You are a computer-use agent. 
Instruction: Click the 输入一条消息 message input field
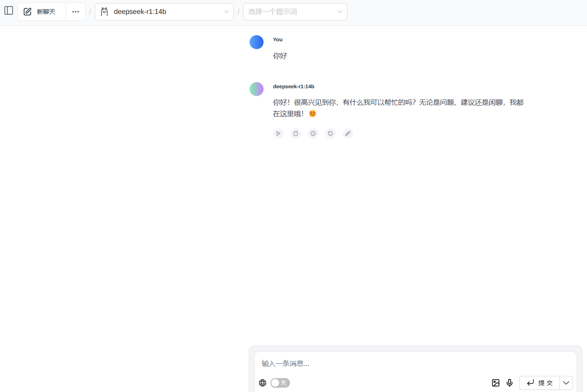pyautogui.click(x=415, y=363)
